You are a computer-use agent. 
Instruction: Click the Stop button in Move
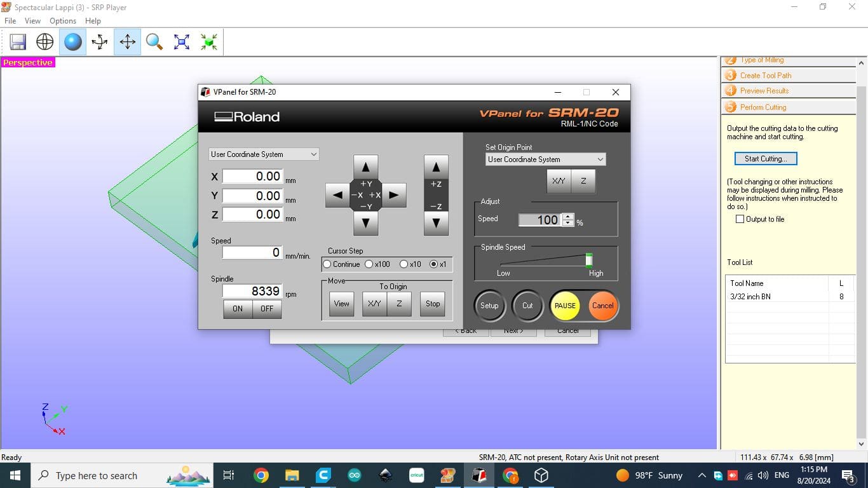pyautogui.click(x=433, y=304)
